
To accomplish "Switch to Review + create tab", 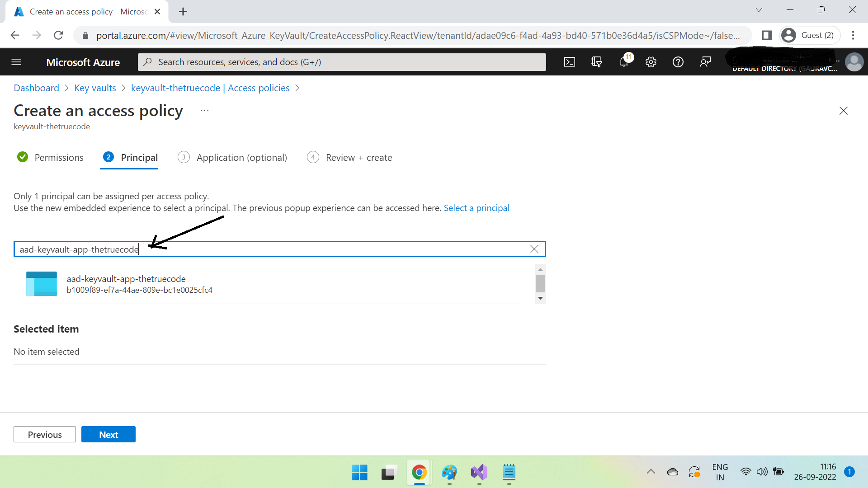I will pos(359,157).
